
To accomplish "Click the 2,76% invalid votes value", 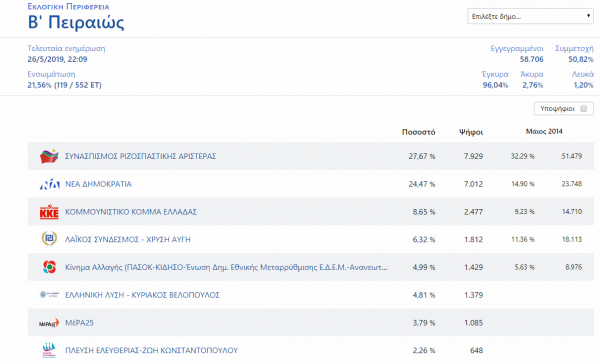I will 533,85.
